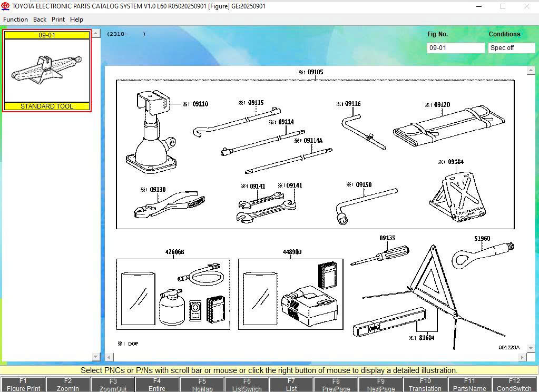Viewport: 539px width, 392px height.
Task: Click the F4 Entire button
Action: tap(157, 384)
